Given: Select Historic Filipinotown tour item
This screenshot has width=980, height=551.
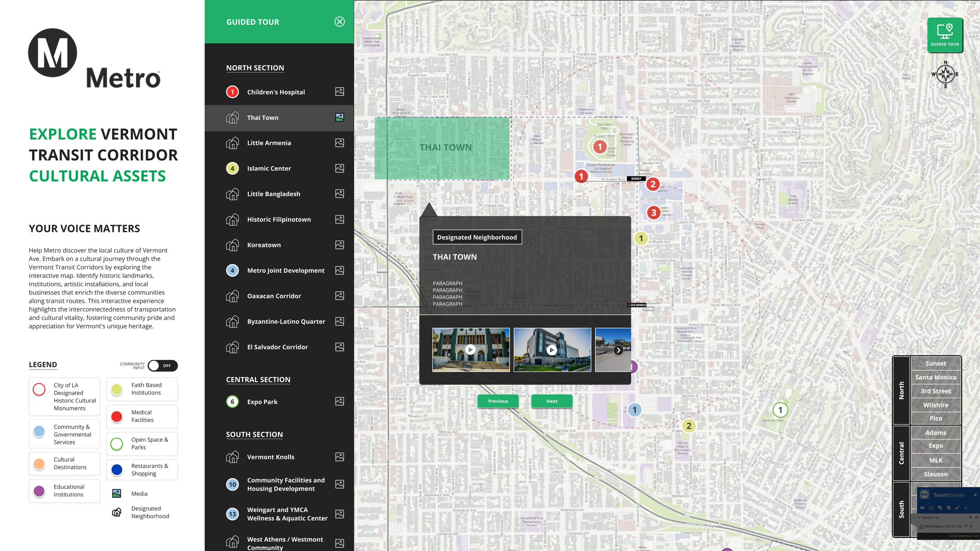Looking at the screenshot, I should coord(279,219).
